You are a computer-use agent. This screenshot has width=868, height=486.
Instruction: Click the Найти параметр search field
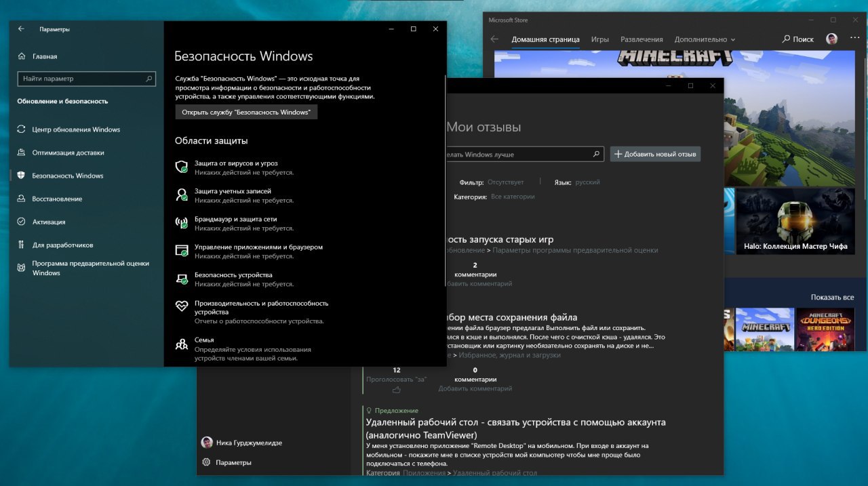pyautogui.click(x=86, y=79)
